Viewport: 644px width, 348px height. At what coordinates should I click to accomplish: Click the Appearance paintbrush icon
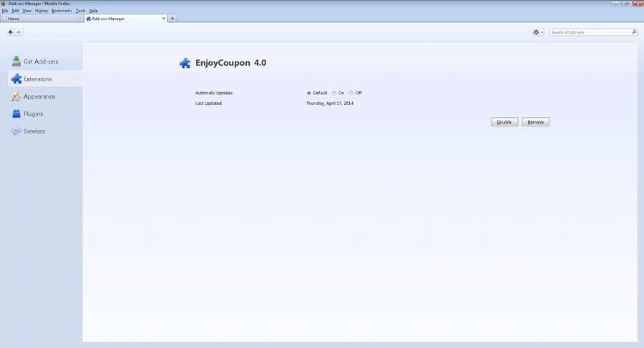coord(16,96)
